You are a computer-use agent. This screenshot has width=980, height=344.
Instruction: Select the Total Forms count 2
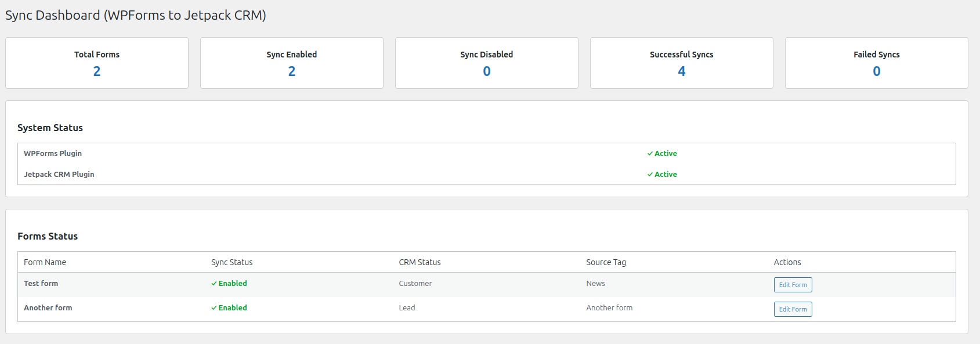[97, 71]
